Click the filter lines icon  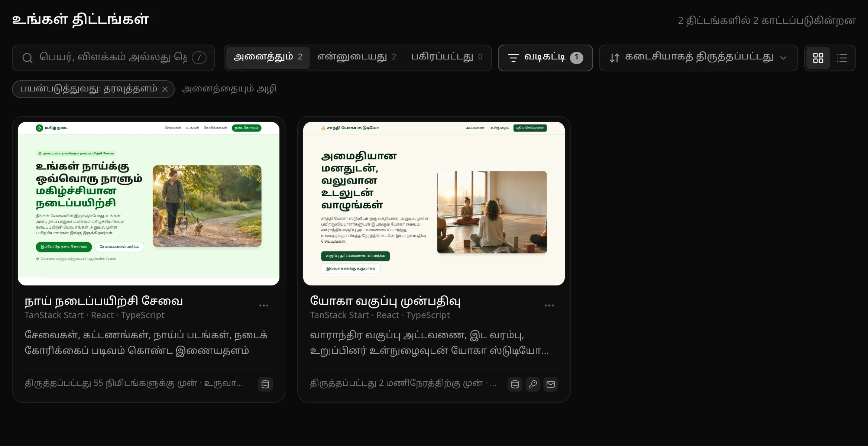[x=513, y=58]
